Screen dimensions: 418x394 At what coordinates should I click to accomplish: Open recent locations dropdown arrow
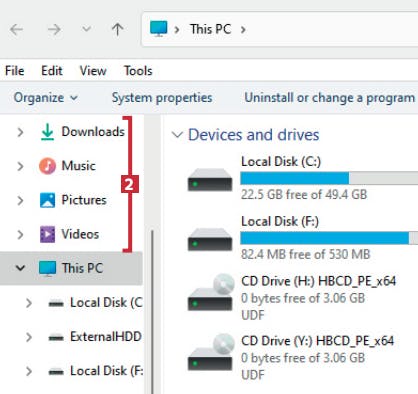[86, 29]
